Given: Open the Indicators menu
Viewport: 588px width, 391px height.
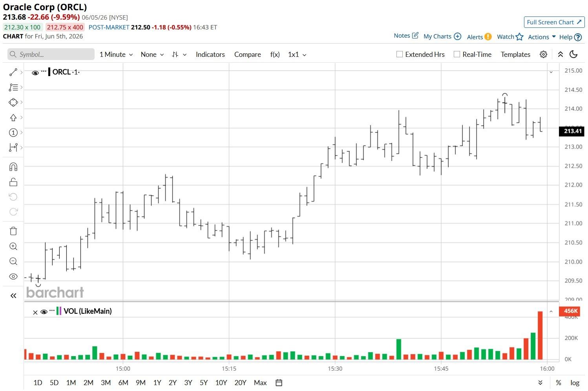Looking at the screenshot, I should pyautogui.click(x=210, y=55).
